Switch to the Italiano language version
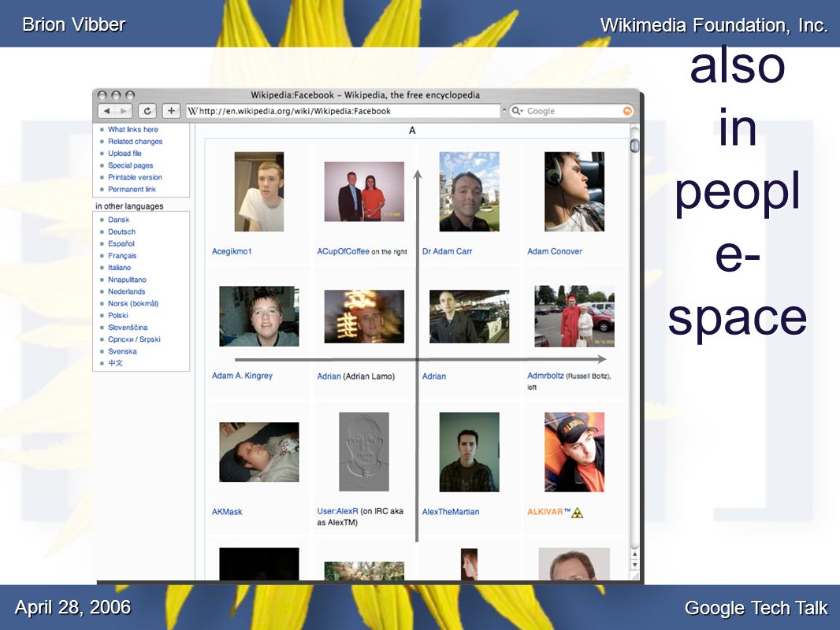Viewport: 840px width, 630px height. pos(119,268)
